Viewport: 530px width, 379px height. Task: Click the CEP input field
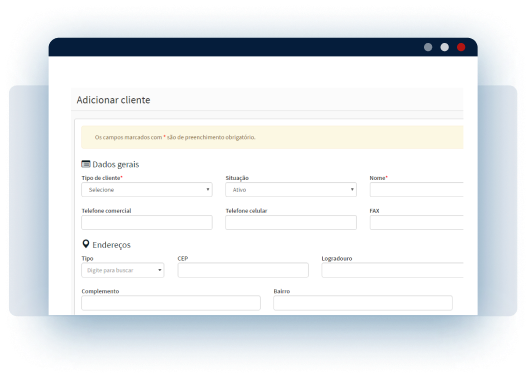[x=243, y=270]
